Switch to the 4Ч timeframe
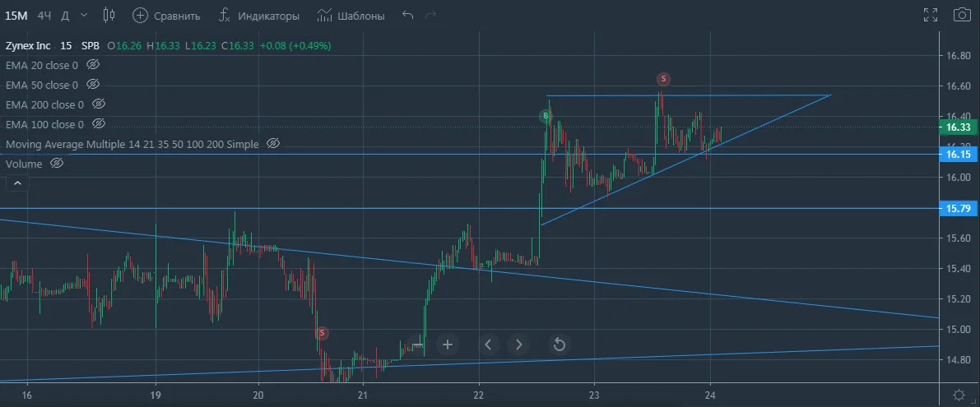Screen dimensions: 980x407 pyautogui.click(x=44, y=16)
